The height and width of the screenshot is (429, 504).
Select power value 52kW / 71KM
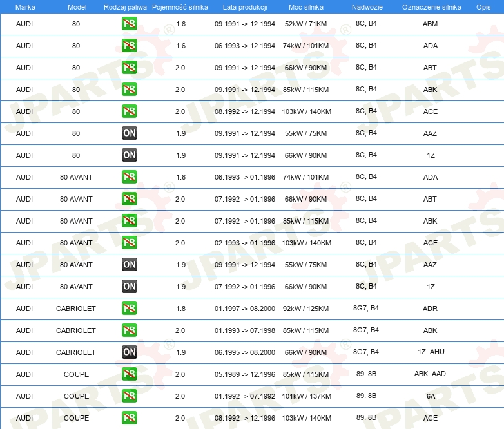click(x=305, y=24)
